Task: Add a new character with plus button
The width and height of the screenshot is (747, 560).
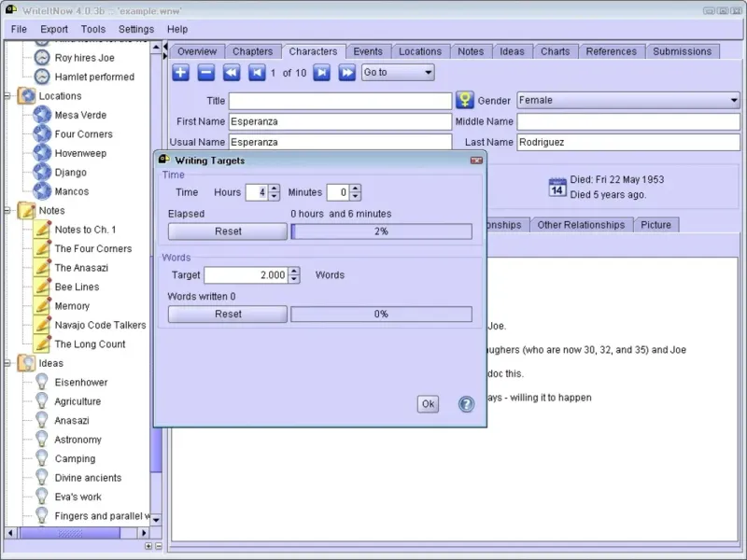Action: point(180,73)
